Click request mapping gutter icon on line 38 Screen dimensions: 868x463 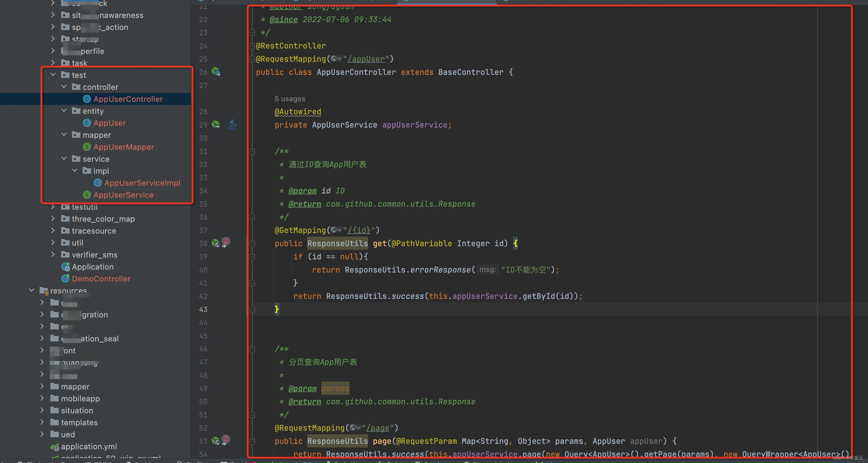click(216, 243)
